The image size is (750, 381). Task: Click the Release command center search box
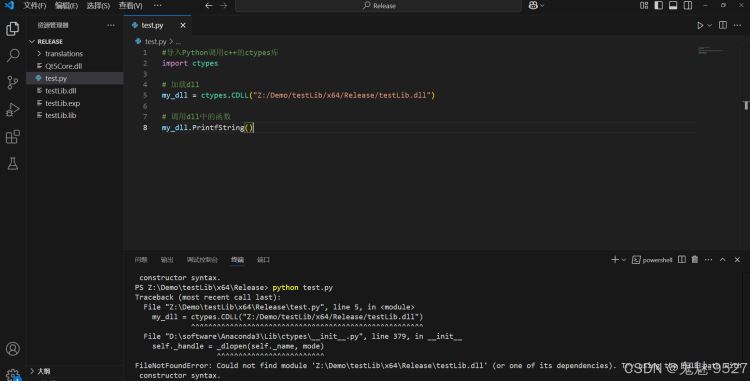tap(378, 6)
